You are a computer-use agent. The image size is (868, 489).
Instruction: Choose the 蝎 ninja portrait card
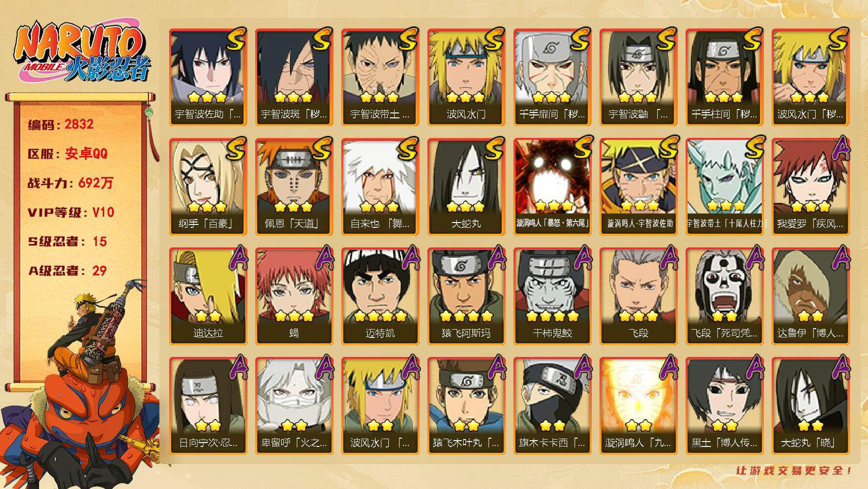pos(294,296)
